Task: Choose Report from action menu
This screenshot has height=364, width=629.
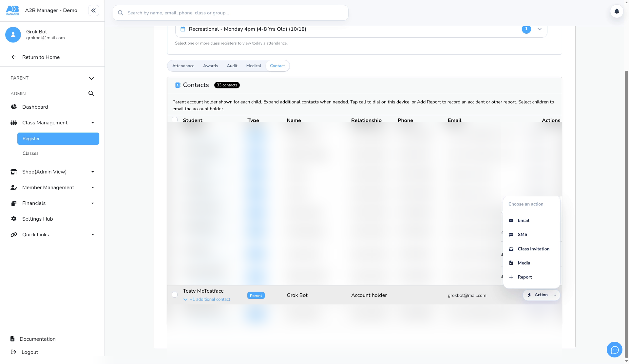Action: [531, 277]
